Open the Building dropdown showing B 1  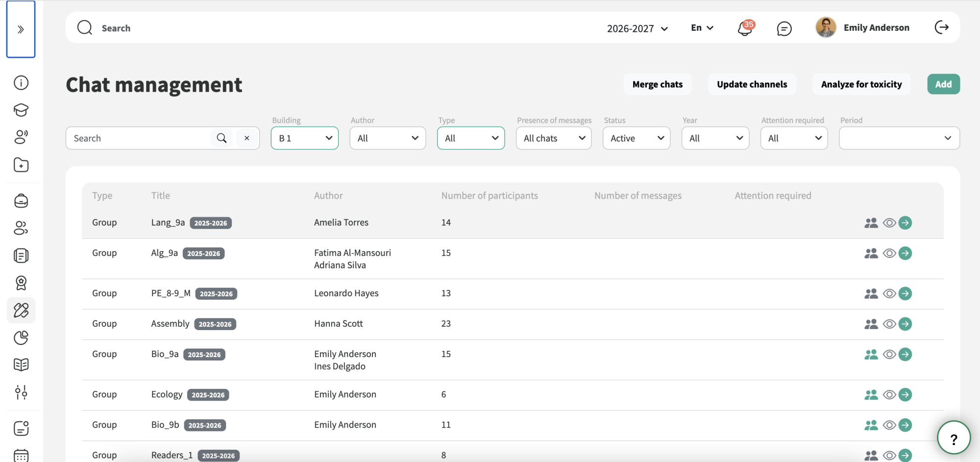[305, 138]
